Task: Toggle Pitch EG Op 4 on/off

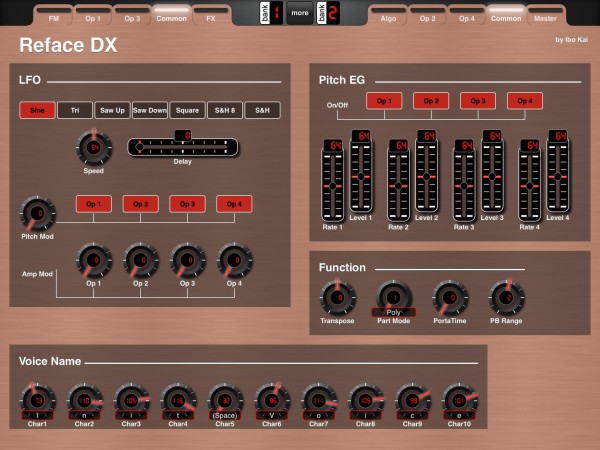Action: (525, 101)
